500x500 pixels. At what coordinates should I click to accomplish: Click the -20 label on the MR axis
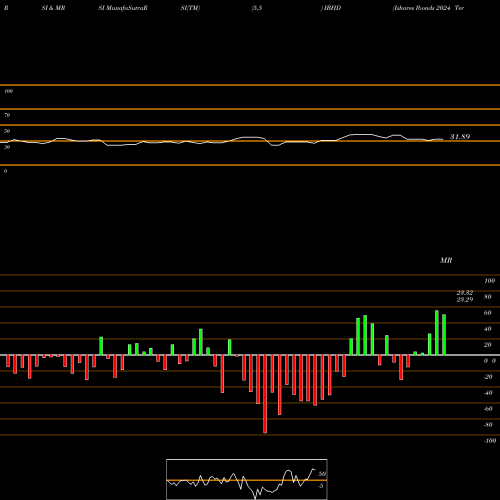tap(488, 377)
